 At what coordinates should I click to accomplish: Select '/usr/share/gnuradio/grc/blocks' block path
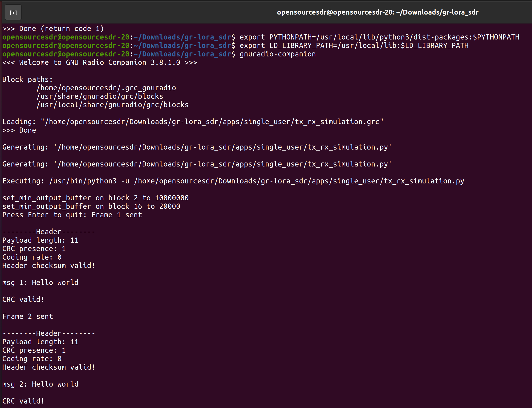click(x=100, y=96)
